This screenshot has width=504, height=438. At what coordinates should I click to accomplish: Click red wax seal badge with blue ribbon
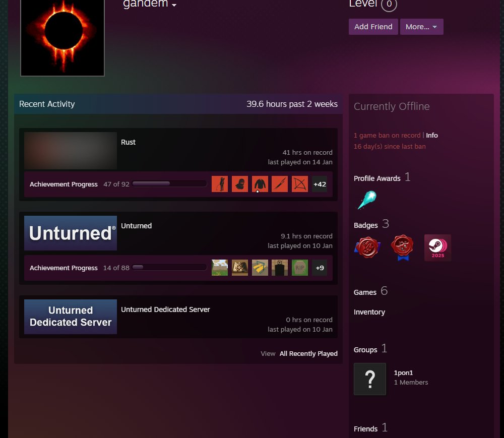402,247
